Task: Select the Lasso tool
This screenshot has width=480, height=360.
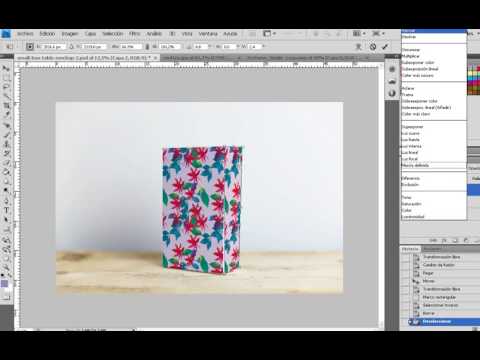Action: pos(6,87)
